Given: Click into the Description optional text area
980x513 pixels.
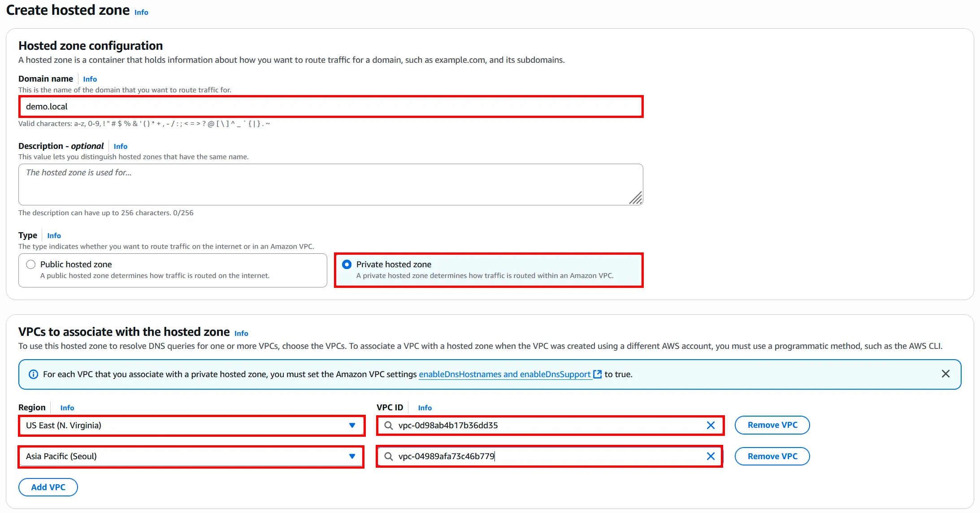Looking at the screenshot, I should (331, 184).
